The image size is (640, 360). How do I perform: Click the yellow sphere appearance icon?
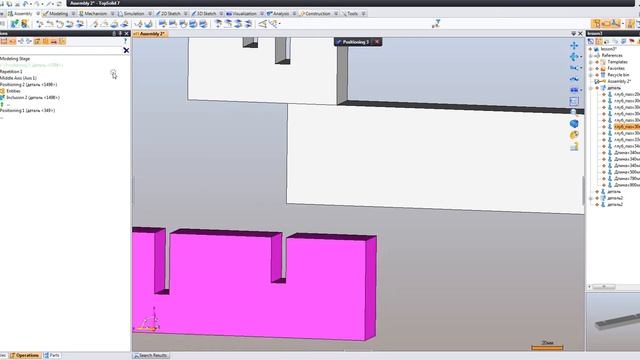click(x=574, y=135)
